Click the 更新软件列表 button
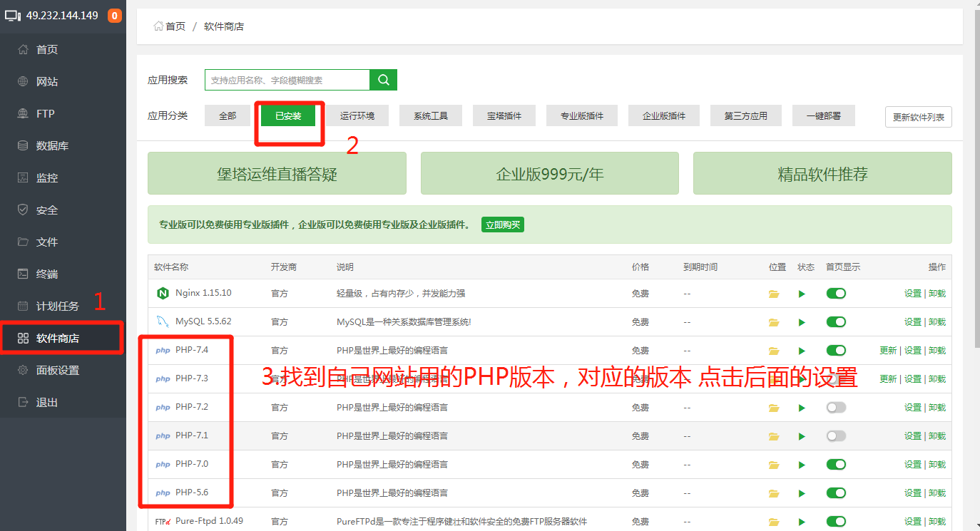 pyautogui.click(x=919, y=117)
